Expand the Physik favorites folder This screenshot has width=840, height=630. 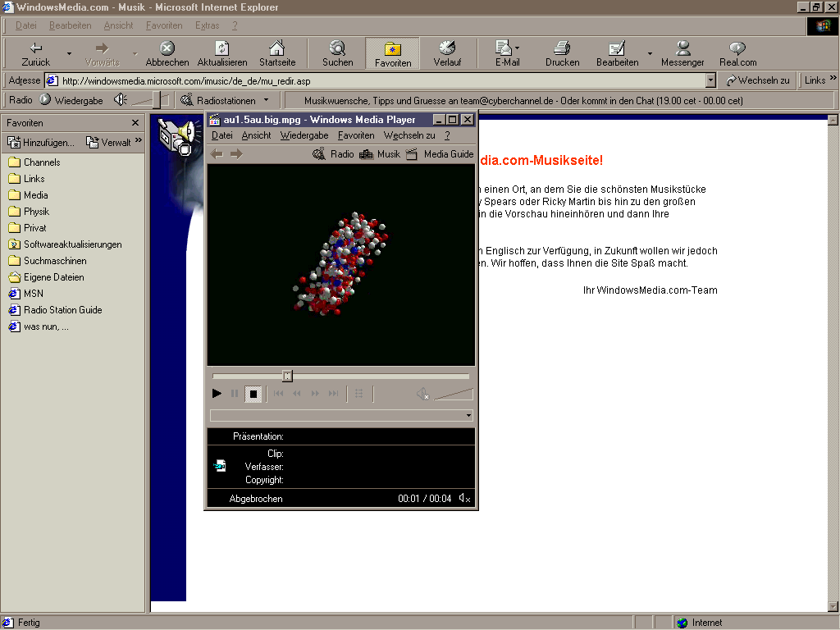click(29, 212)
